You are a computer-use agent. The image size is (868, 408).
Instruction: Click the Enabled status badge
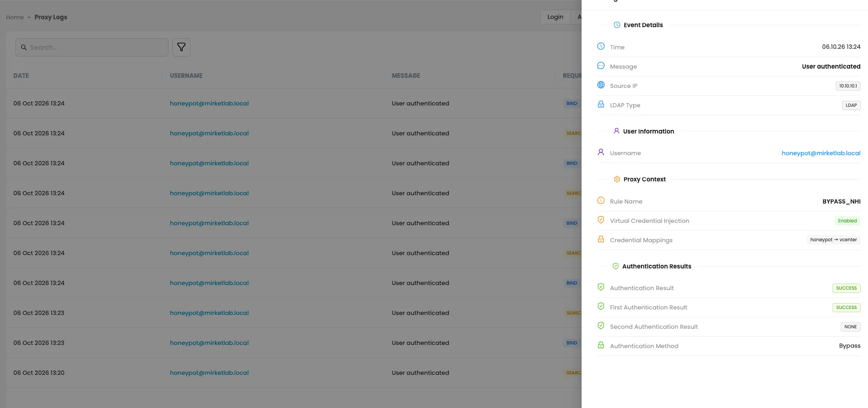pyautogui.click(x=847, y=221)
